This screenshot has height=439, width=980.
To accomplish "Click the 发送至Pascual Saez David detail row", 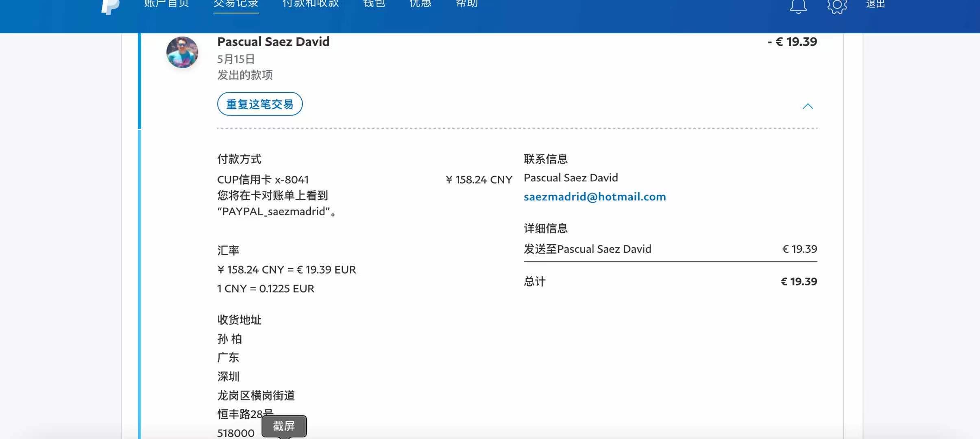I will coord(587,249).
